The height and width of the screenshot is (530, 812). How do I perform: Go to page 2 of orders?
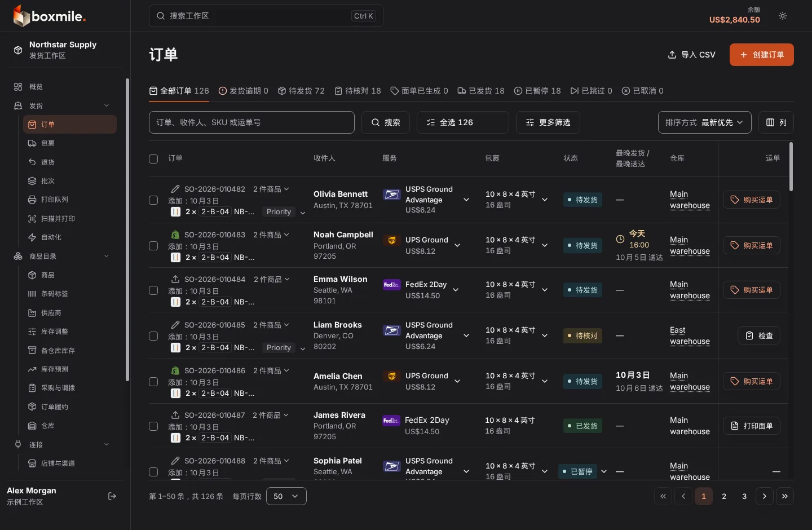724,496
